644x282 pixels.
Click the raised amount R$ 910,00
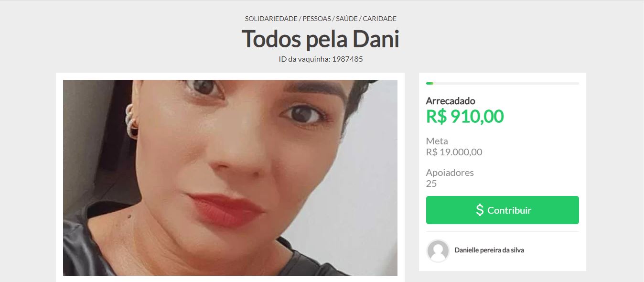[x=464, y=116]
